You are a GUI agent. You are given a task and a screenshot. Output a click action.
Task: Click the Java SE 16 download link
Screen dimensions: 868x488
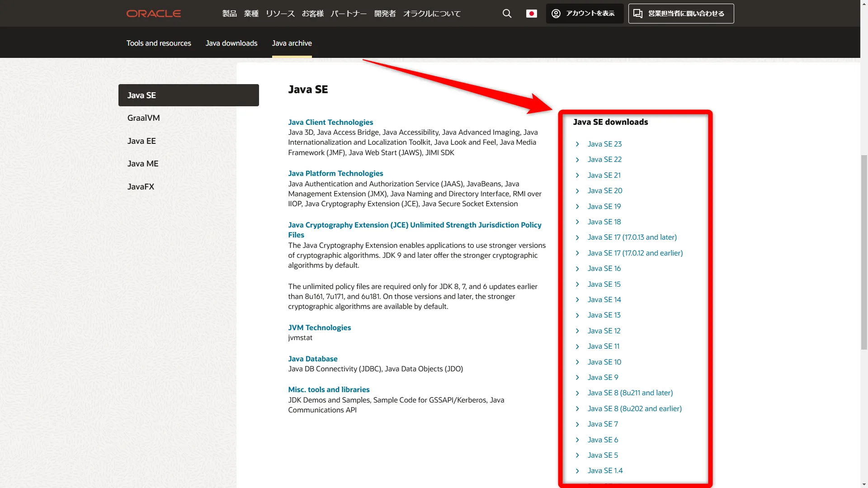tap(604, 268)
